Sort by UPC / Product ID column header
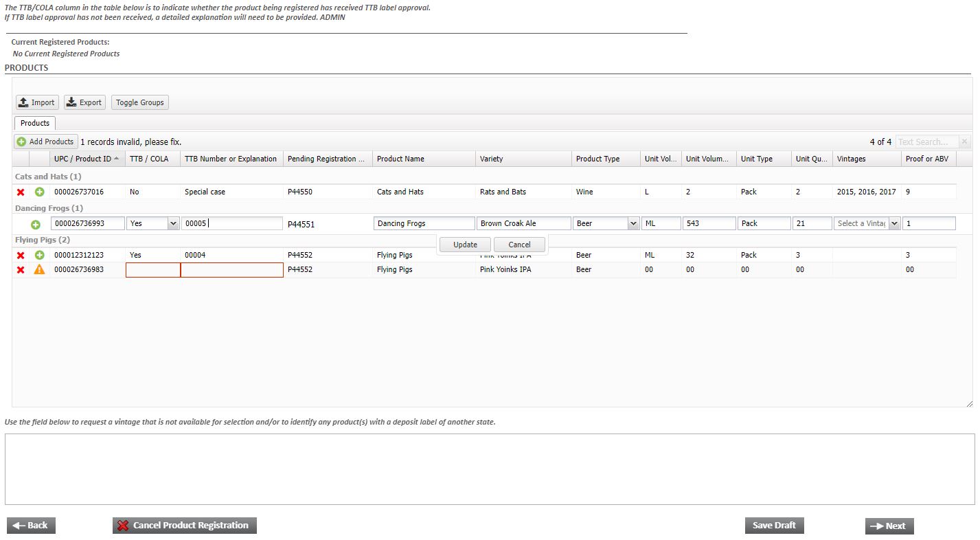 coord(82,159)
